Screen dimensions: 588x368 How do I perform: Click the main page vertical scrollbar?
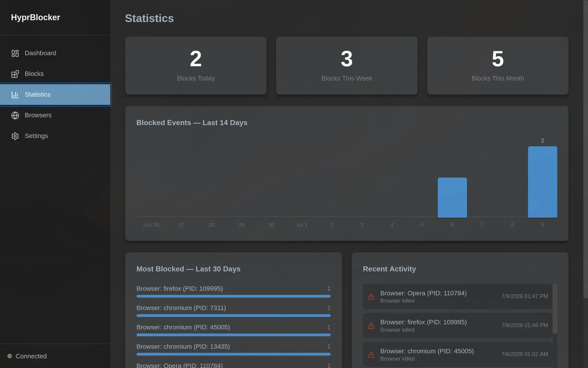coord(585,149)
